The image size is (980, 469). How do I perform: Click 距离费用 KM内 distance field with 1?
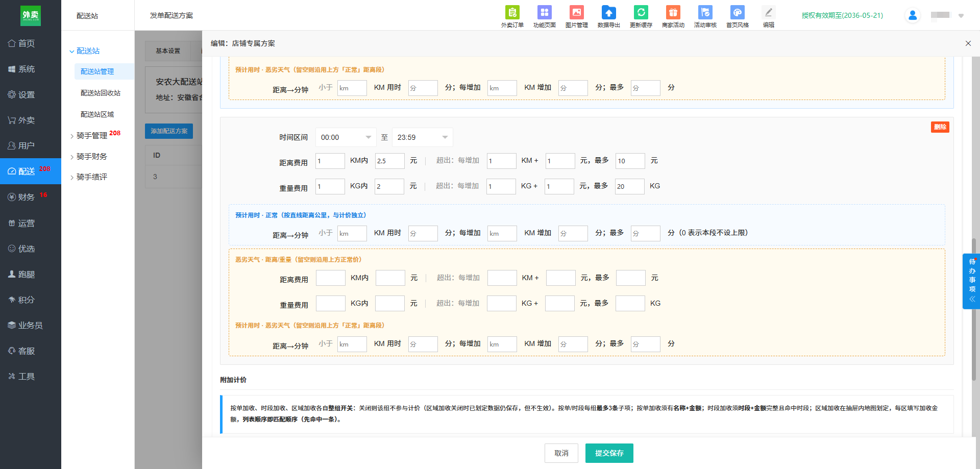coord(330,161)
